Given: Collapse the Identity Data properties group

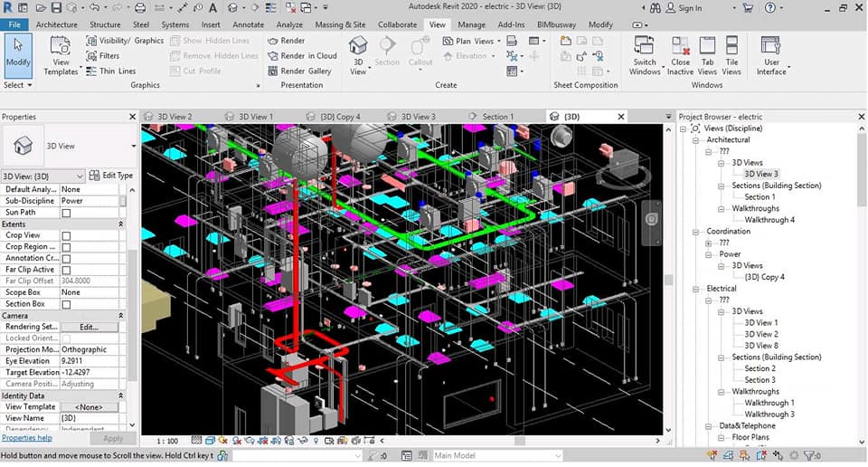Looking at the screenshot, I should 120,396.
